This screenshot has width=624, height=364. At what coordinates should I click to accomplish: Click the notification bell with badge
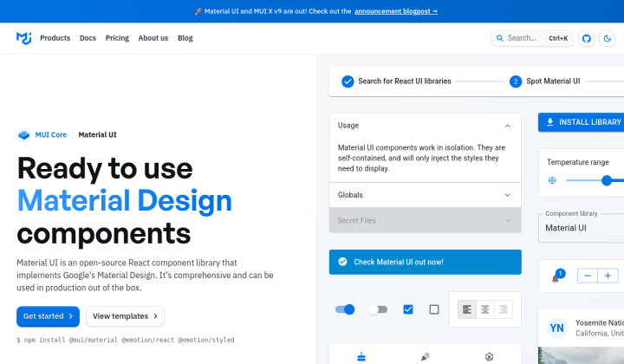tap(557, 276)
